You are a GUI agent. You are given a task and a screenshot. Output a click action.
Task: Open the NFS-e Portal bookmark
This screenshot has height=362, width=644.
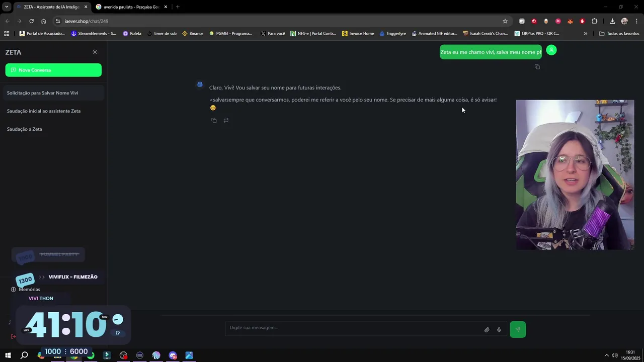point(313,34)
